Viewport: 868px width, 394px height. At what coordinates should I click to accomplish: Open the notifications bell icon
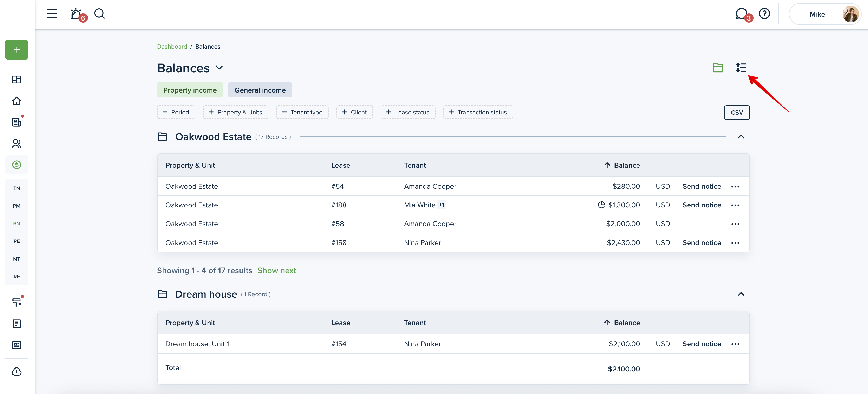pyautogui.click(x=76, y=14)
